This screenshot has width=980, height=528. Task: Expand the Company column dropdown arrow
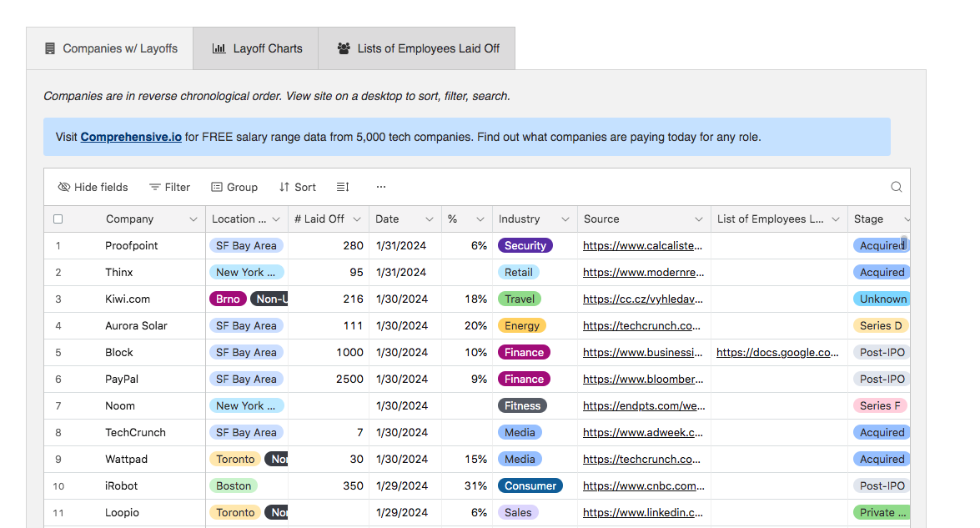pos(193,219)
